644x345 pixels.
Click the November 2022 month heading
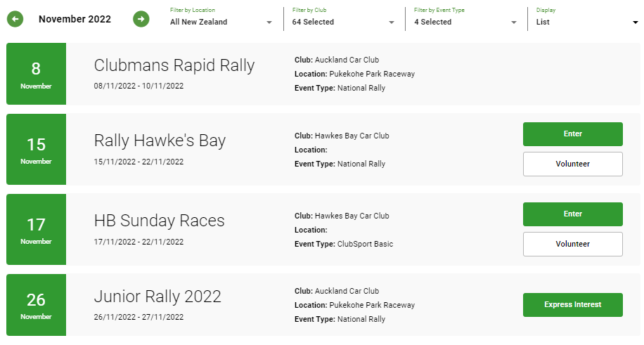(75, 19)
